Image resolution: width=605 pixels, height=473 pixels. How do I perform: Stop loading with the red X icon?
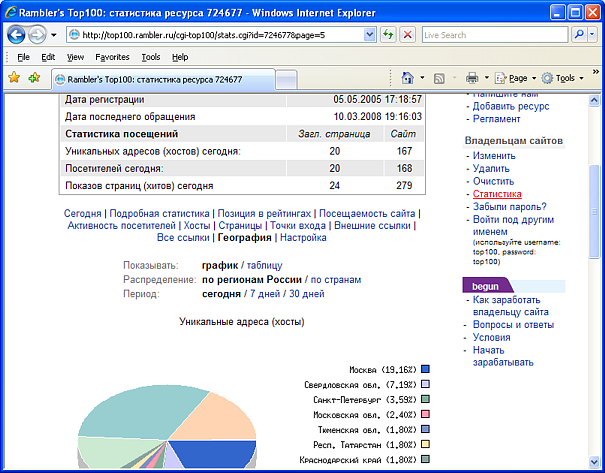(407, 35)
